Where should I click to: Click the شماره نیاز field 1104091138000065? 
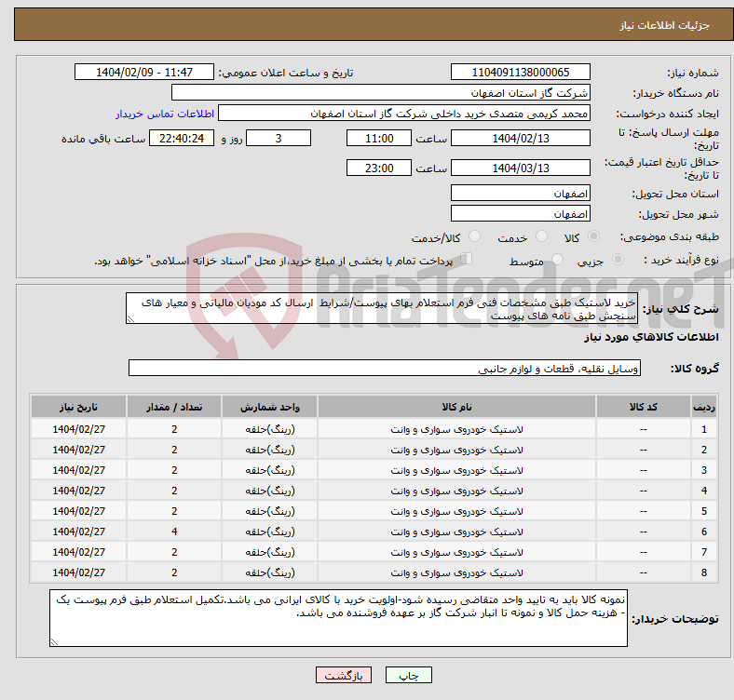(x=520, y=72)
